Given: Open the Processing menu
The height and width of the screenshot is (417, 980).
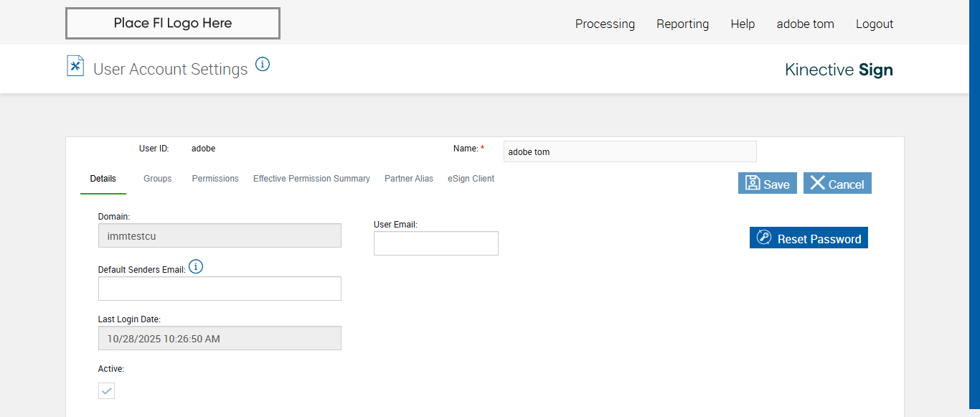Looking at the screenshot, I should (605, 24).
